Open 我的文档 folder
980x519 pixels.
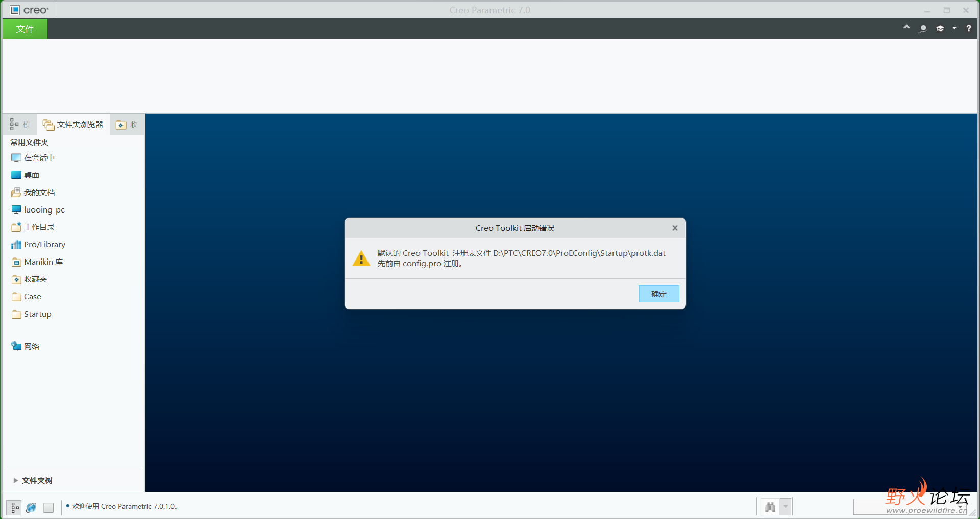click(33, 193)
